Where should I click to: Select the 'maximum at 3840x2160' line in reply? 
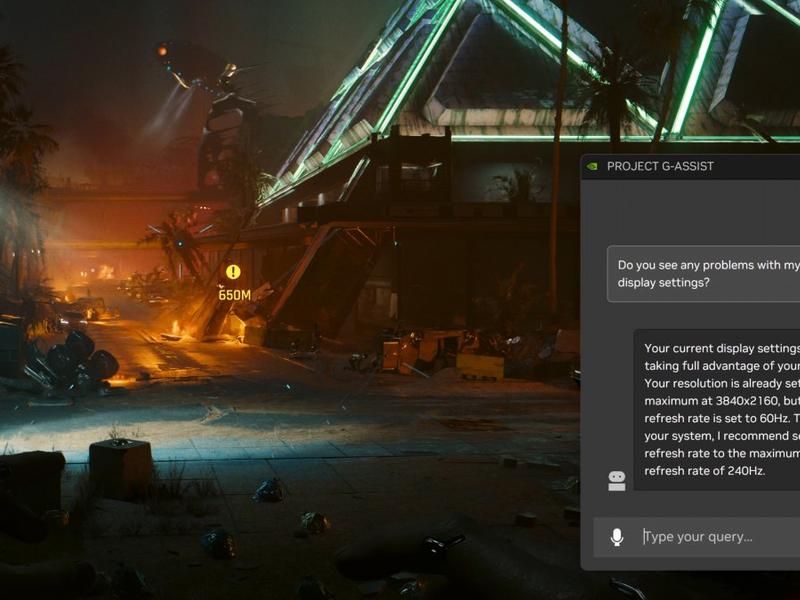pos(722,401)
